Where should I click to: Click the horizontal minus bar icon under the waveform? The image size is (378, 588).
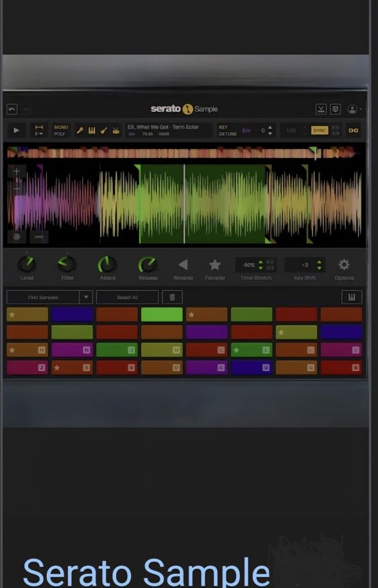click(39, 237)
